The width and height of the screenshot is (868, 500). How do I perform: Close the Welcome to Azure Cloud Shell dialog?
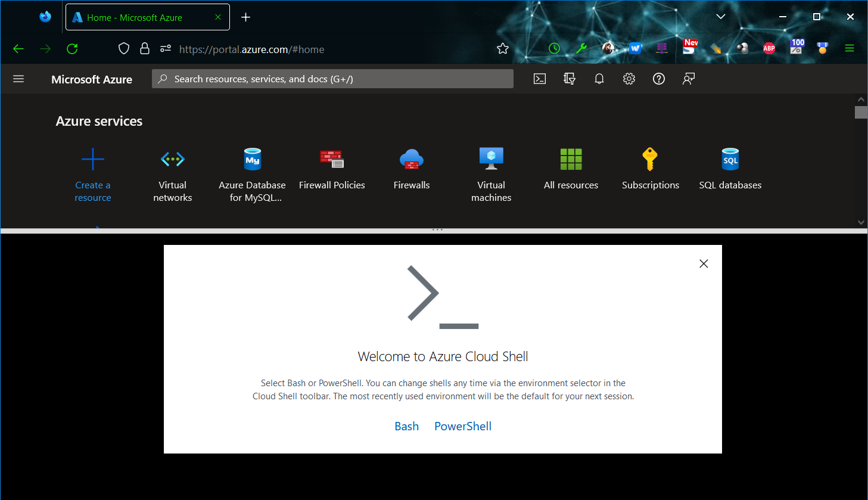pyautogui.click(x=704, y=263)
